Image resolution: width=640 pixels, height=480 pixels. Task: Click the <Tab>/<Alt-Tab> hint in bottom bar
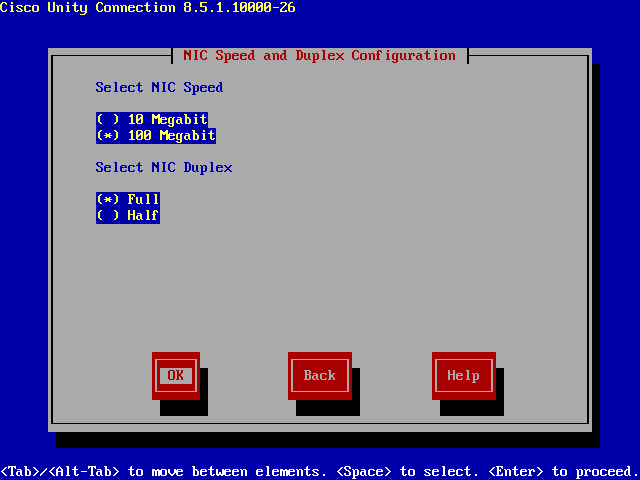click(60, 471)
